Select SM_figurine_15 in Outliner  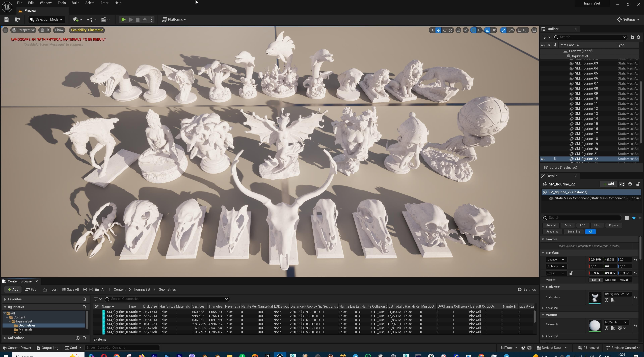point(586,124)
